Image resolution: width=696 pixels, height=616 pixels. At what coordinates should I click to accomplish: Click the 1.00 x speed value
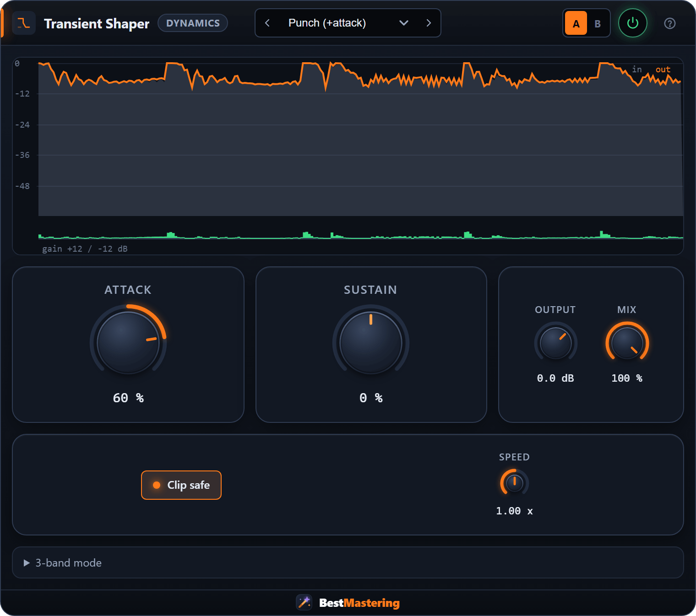(514, 511)
